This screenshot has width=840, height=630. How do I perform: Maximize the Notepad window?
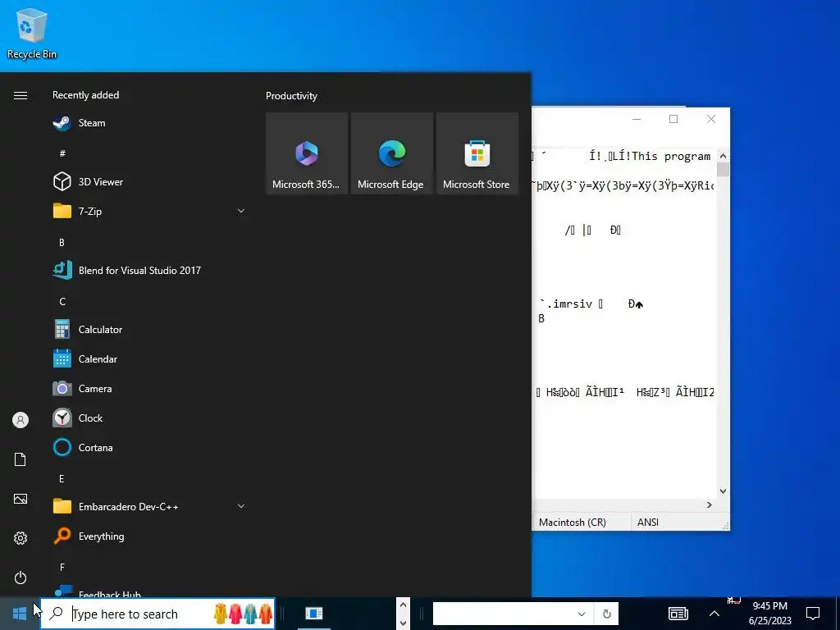pos(673,119)
